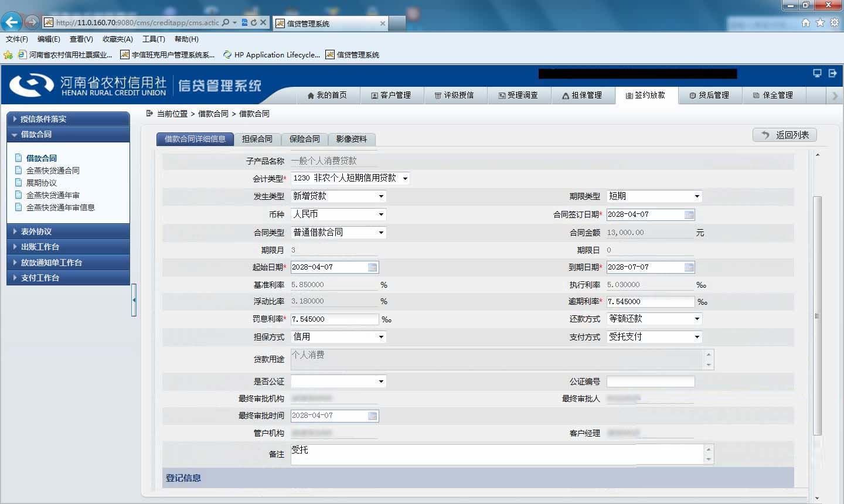Open 发生类型 dropdown
The image size is (844, 504).
click(x=338, y=196)
